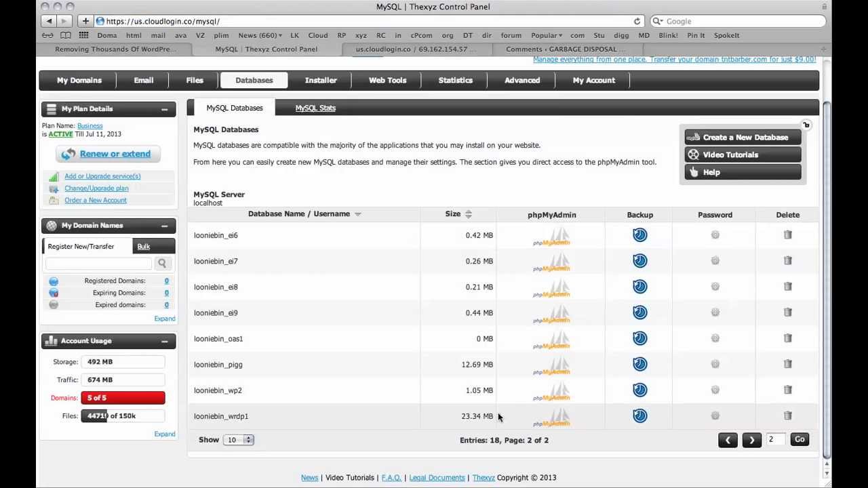Back up the looniebin_ei9 database
The height and width of the screenshot is (488, 868).
click(x=639, y=312)
